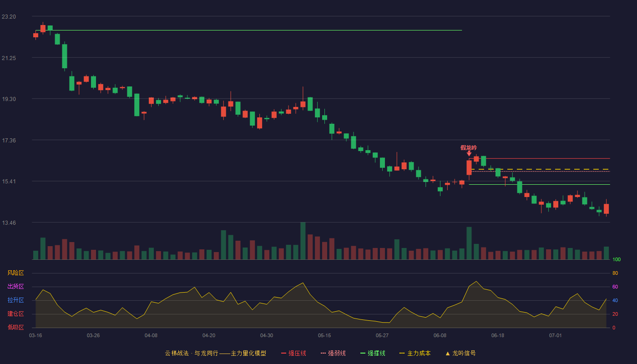The width and height of the screenshot is (637, 364).
Task: Click the 15.41 price axis label
Action: (x=9, y=182)
